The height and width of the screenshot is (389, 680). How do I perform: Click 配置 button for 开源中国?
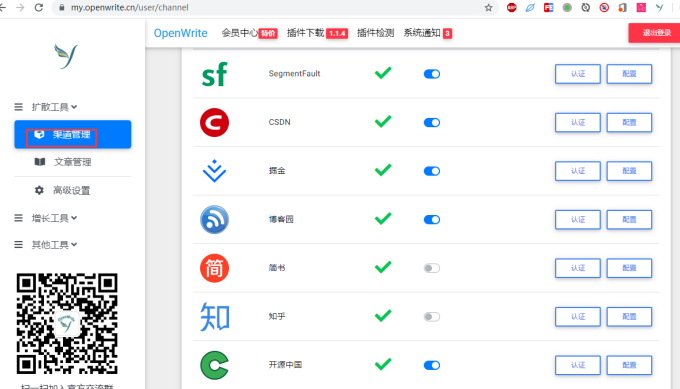(629, 365)
